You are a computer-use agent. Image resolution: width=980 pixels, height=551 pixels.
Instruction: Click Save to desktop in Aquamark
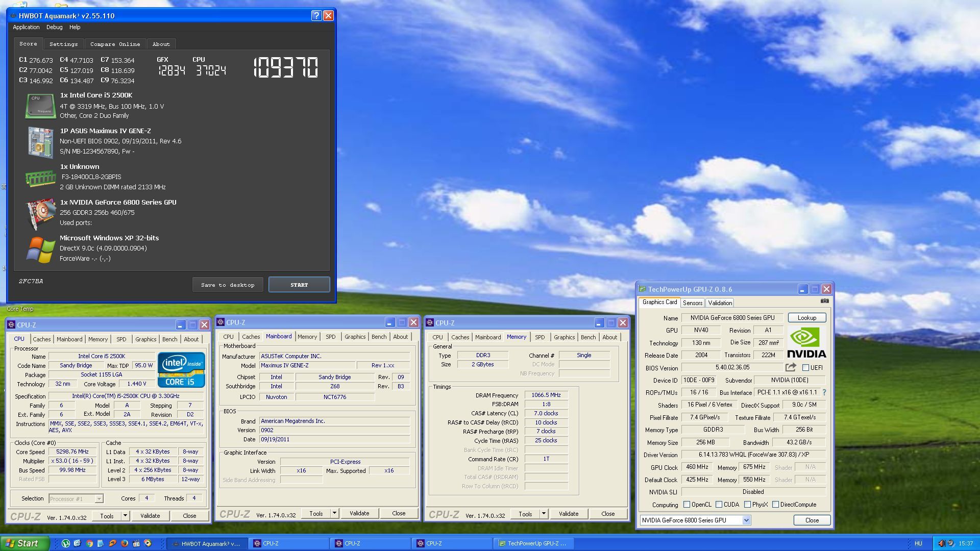pos(228,285)
